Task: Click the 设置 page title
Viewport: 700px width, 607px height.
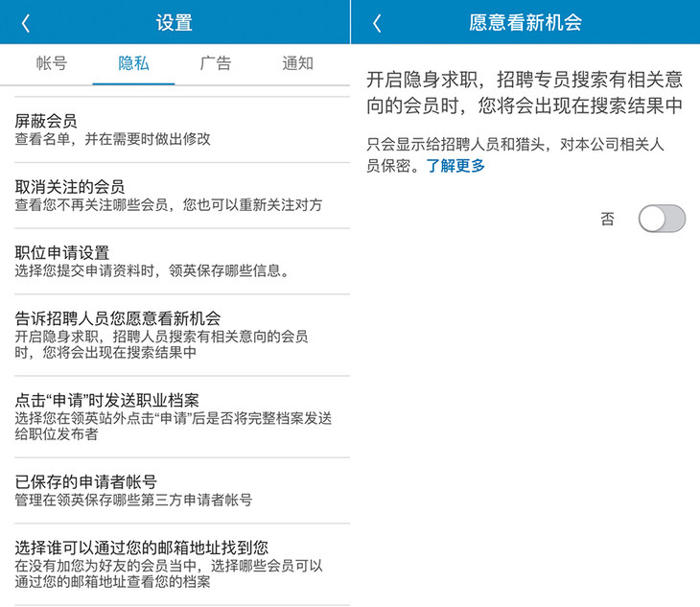Action: click(x=175, y=23)
